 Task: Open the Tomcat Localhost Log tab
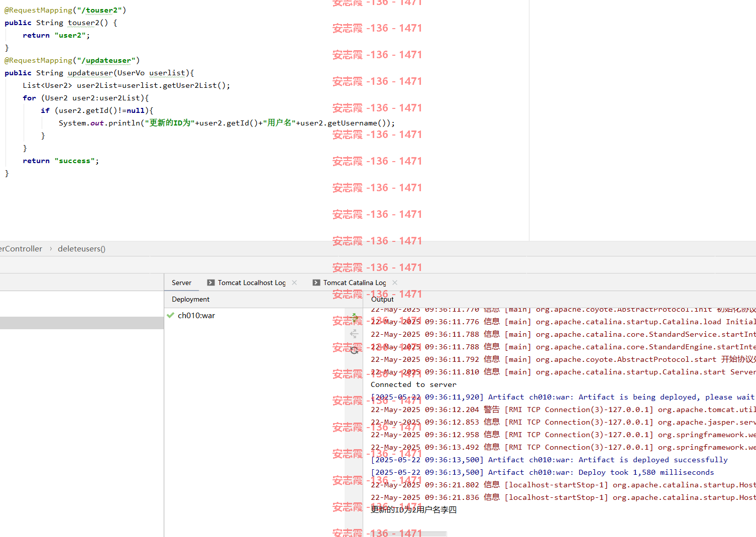click(252, 283)
